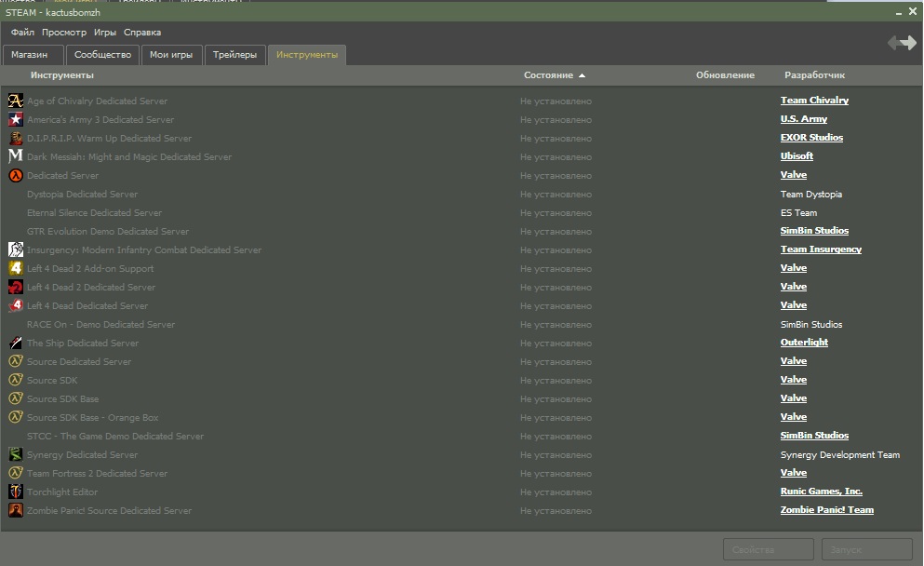Open the Файл menu
The image size is (924, 566).
22,33
